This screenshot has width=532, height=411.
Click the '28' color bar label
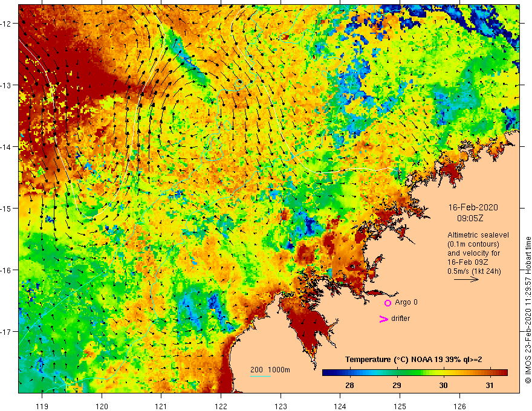[x=349, y=385]
